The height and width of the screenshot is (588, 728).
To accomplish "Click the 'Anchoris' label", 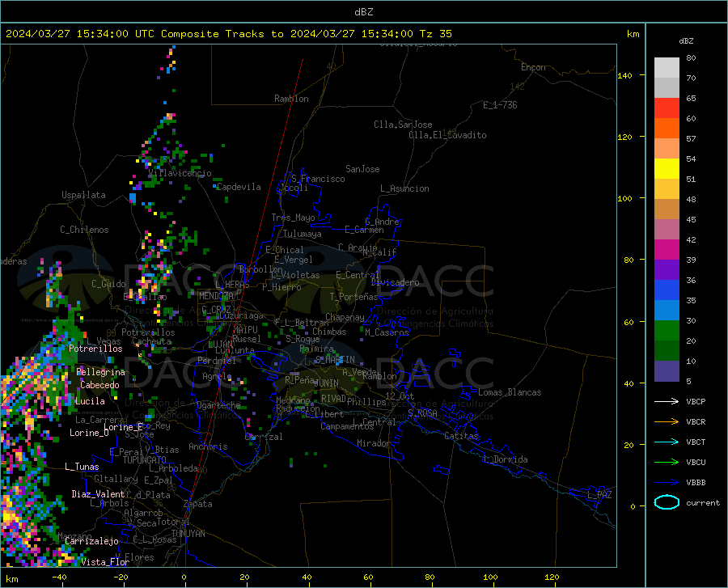I will (x=208, y=447).
